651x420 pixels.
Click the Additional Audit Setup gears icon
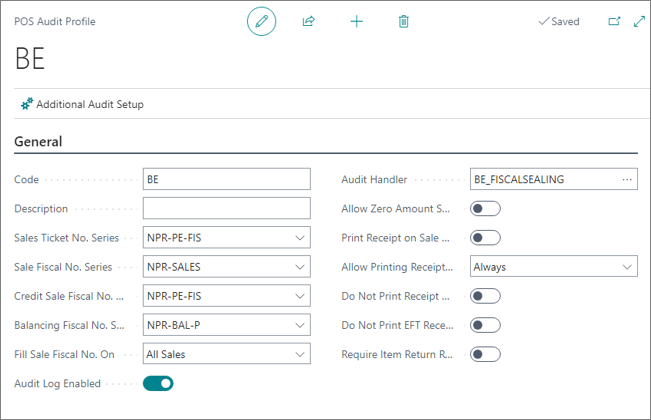click(27, 104)
